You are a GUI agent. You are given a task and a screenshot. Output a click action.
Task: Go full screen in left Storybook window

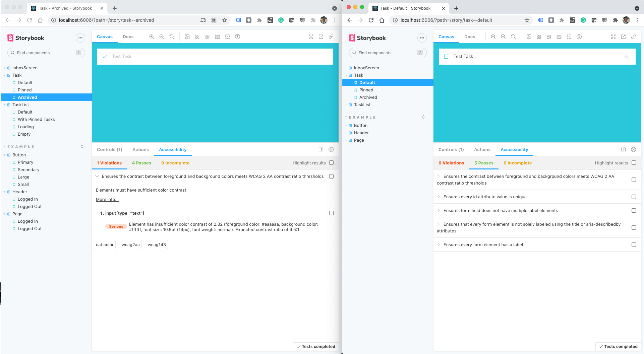[x=311, y=37]
